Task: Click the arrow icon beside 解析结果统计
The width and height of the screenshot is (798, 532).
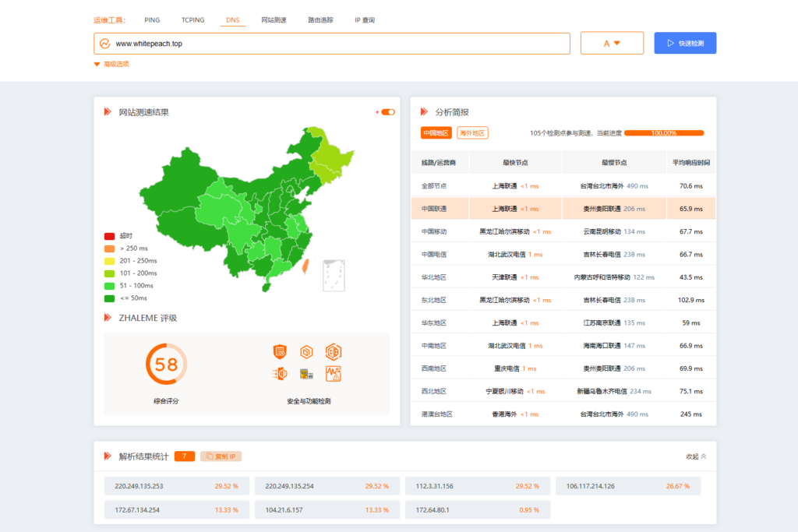Action: (108, 456)
